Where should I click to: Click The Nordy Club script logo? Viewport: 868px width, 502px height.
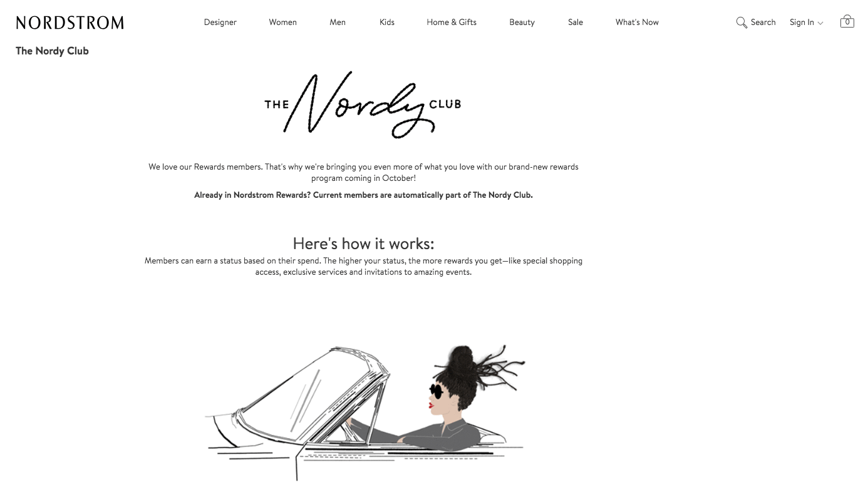(363, 105)
